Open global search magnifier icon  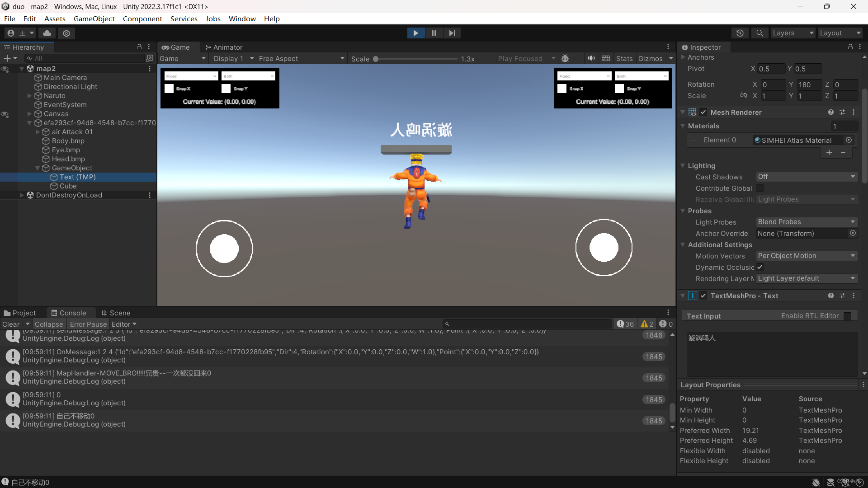pos(759,33)
